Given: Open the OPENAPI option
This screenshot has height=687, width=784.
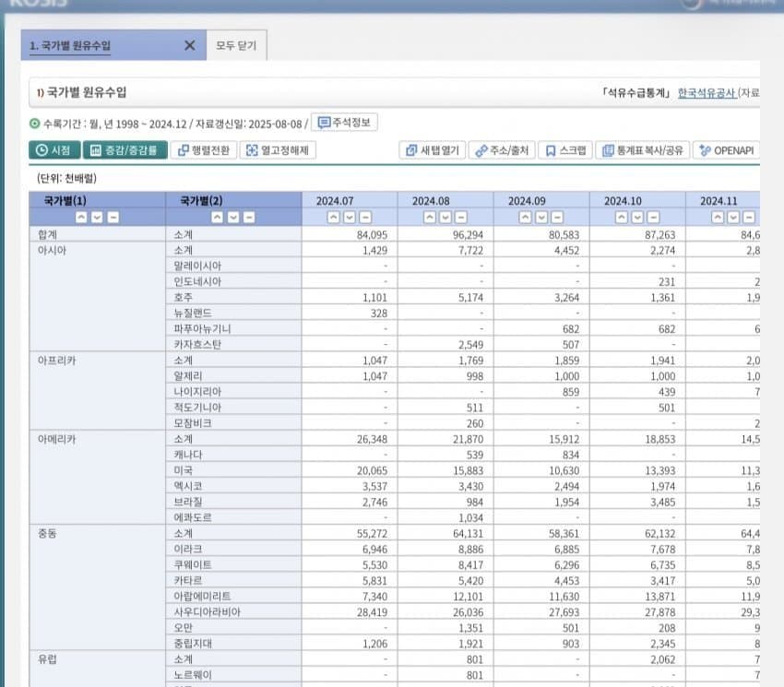Looking at the screenshot, I should click(727, 150).
